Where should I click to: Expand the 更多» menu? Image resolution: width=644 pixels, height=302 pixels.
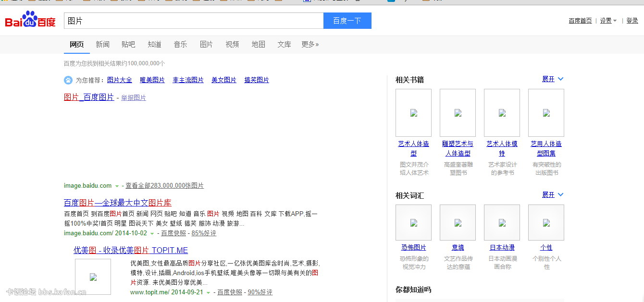pos(310,44)
